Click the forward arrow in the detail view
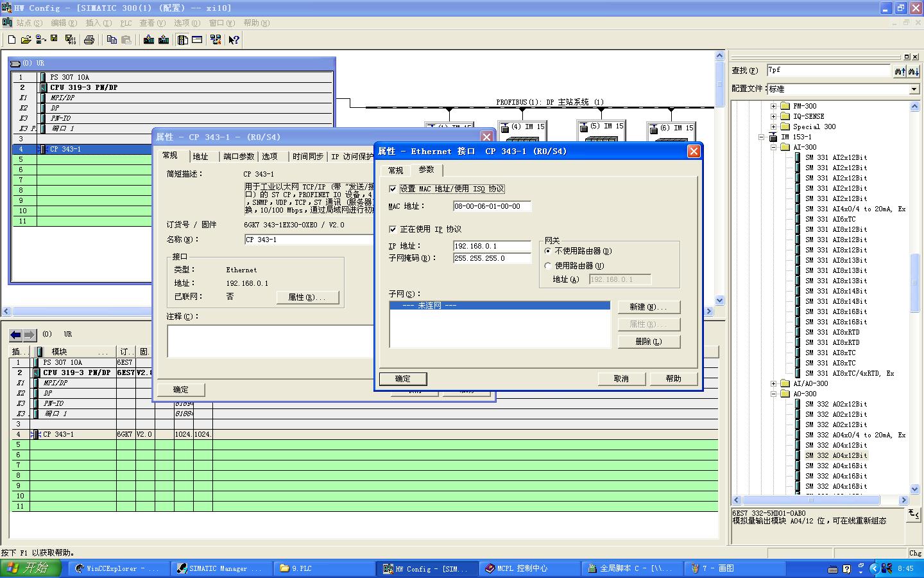The width and height of the screenshot is (924, 578). point(30,335)
